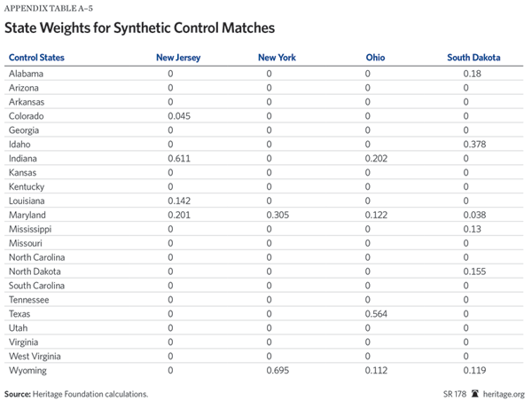Select the Appendix Table A-5 label
The height and width of the screenshot is (401, 532).
(49, 8)
